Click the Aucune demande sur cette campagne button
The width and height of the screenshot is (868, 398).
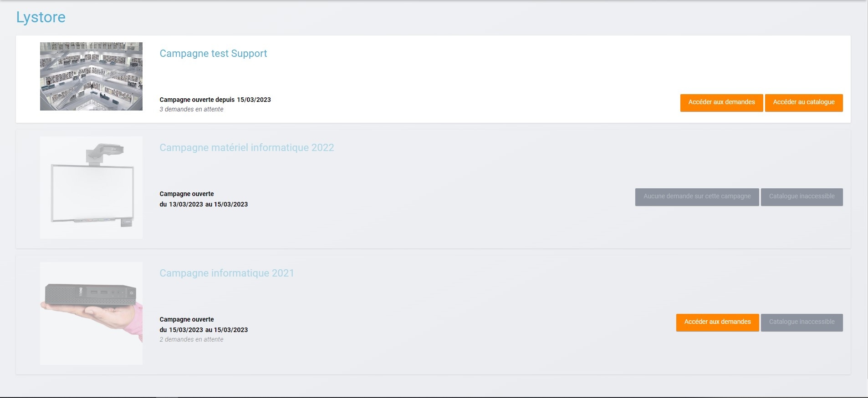(697, 196)
